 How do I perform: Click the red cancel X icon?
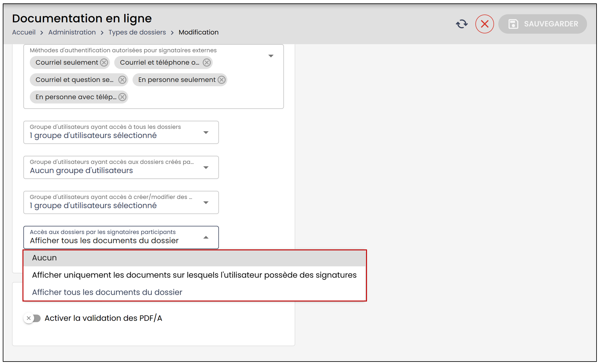coord(484,24)
